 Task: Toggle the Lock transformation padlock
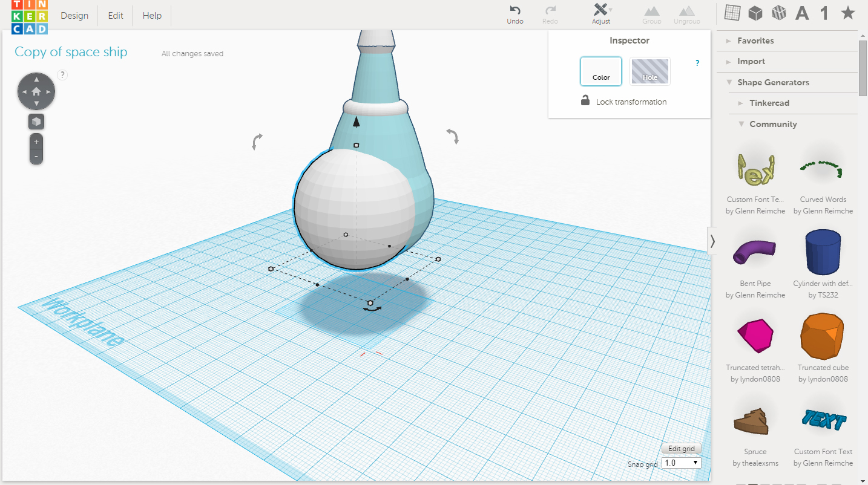pyautogui.click(x=585, y=101)
